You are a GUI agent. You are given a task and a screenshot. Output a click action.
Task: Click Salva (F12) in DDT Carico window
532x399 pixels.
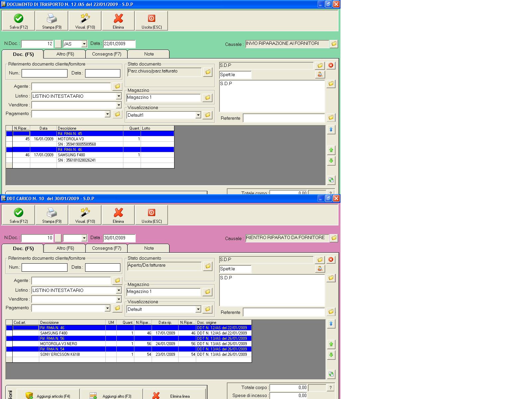[19, 215]
